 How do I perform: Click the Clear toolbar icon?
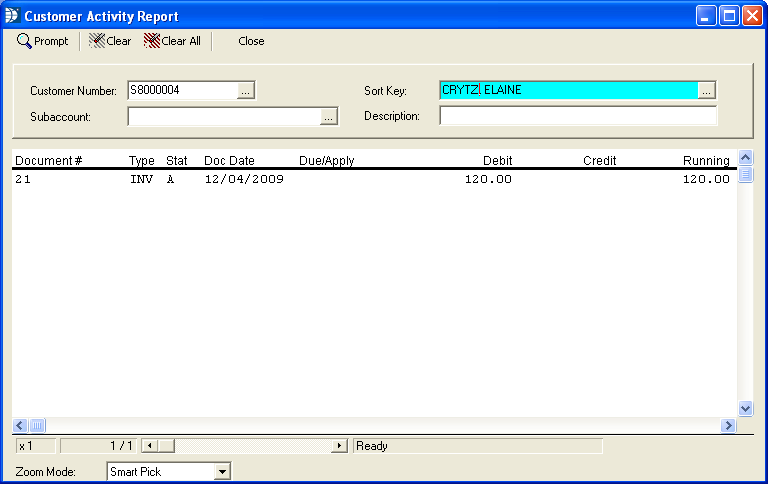[97, 41]
